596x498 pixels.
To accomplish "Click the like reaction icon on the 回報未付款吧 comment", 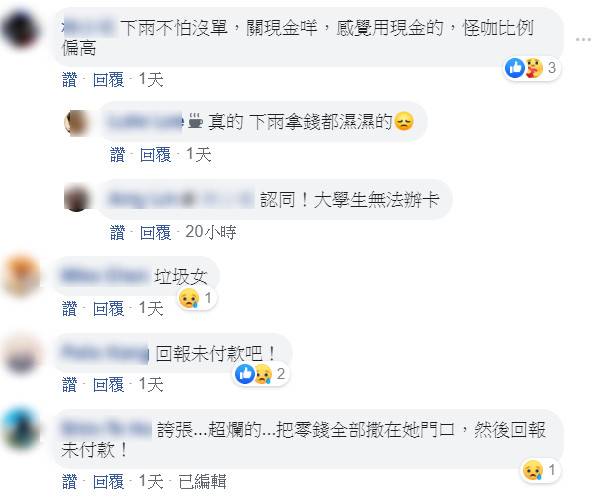I will click(245, 374).
